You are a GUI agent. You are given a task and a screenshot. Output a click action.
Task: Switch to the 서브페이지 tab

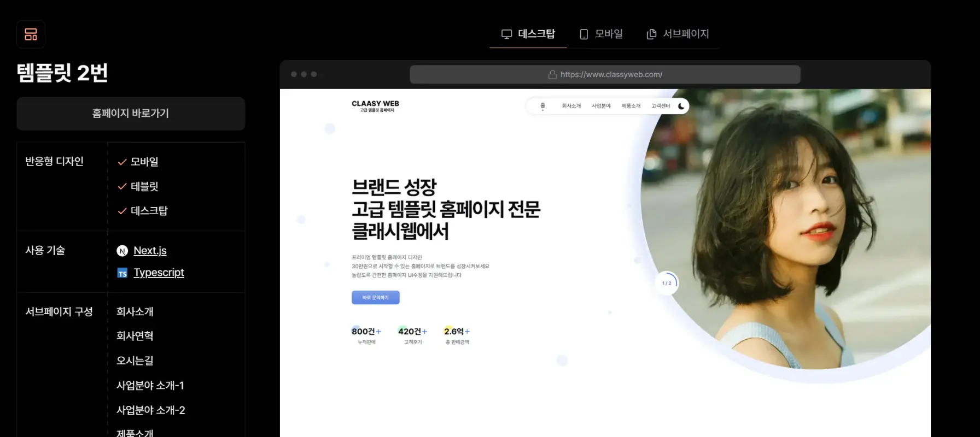[x=678, y=34]
